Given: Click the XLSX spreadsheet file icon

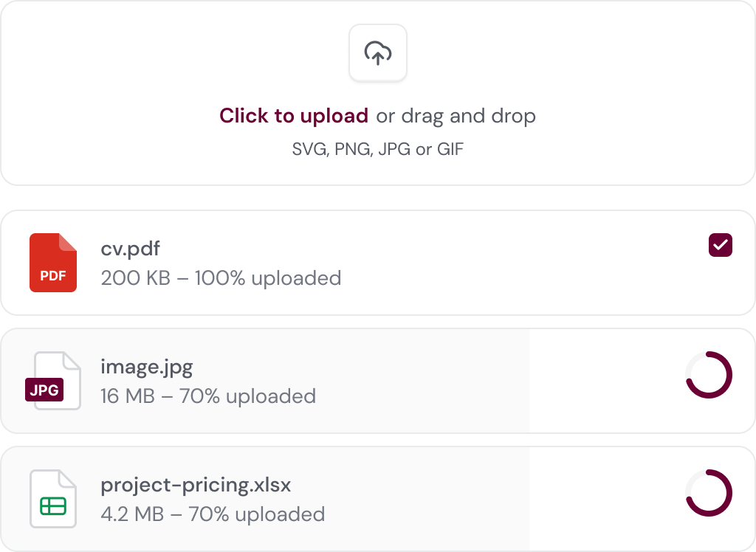Looking at the screenshot, I should coord(53,499).
